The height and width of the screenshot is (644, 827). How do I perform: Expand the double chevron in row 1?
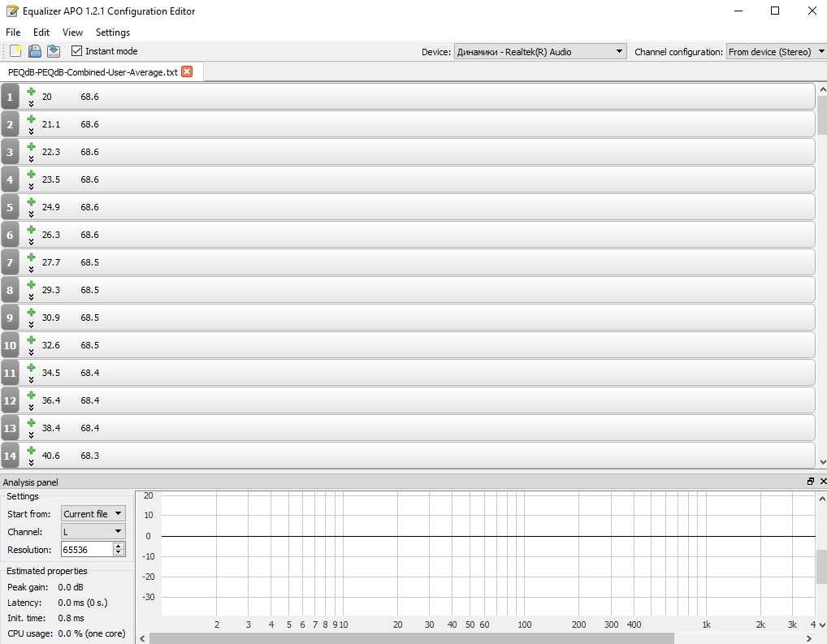click(x=31, y=103)
